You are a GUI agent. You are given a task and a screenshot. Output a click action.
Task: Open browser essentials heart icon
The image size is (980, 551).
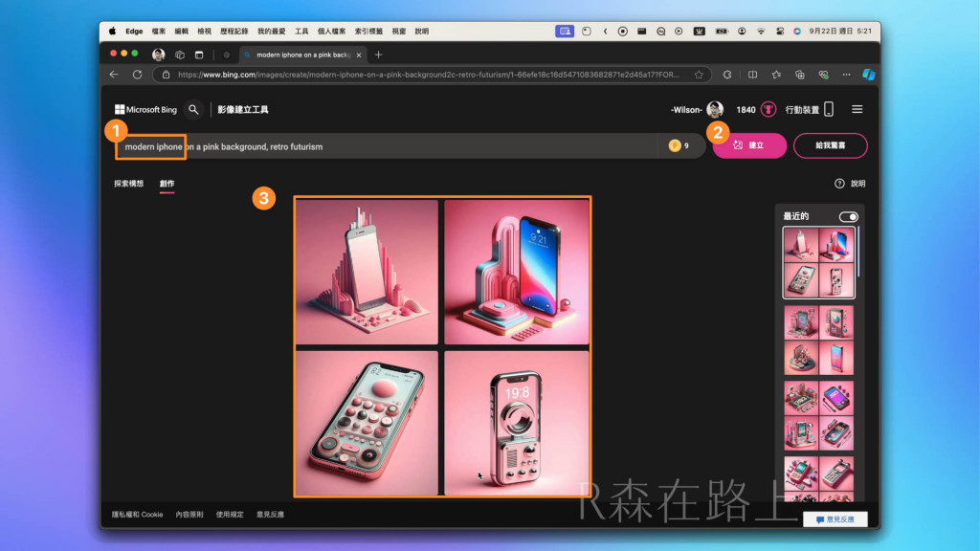click(x=824, y=75)
